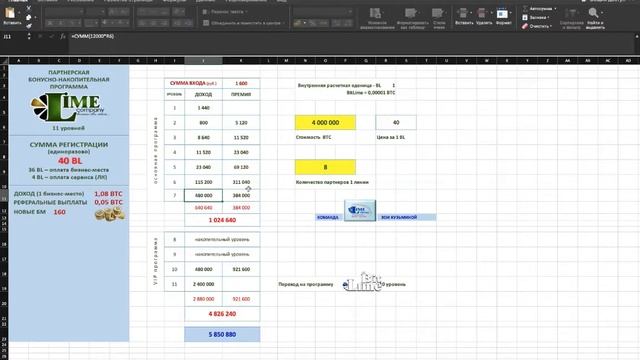Select the red total "1 024 640"

pyautogui.click(x=222, y=220)
